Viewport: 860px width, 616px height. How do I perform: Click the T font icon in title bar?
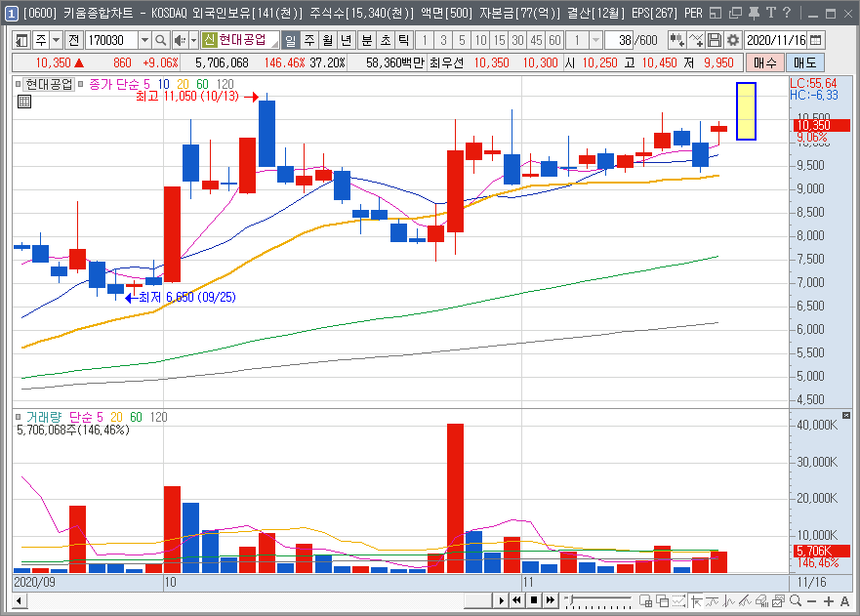click(x=771, y=13)
